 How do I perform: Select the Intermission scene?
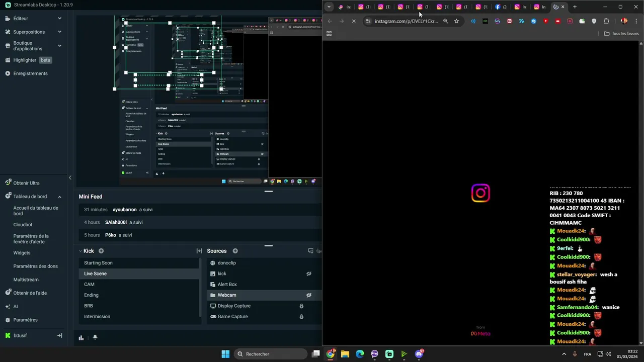click(139, 317)
